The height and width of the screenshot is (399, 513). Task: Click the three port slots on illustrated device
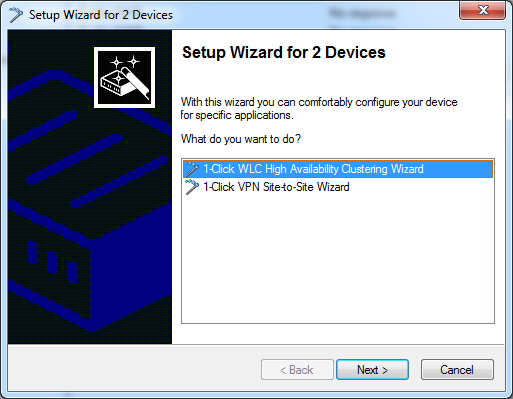coord(52,262)
